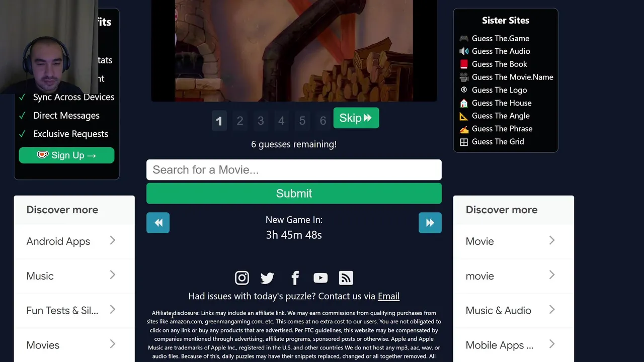Open the Instagram social icon
Image resolution: width=644 pixels, height=362 pixels.
[242, 278]
